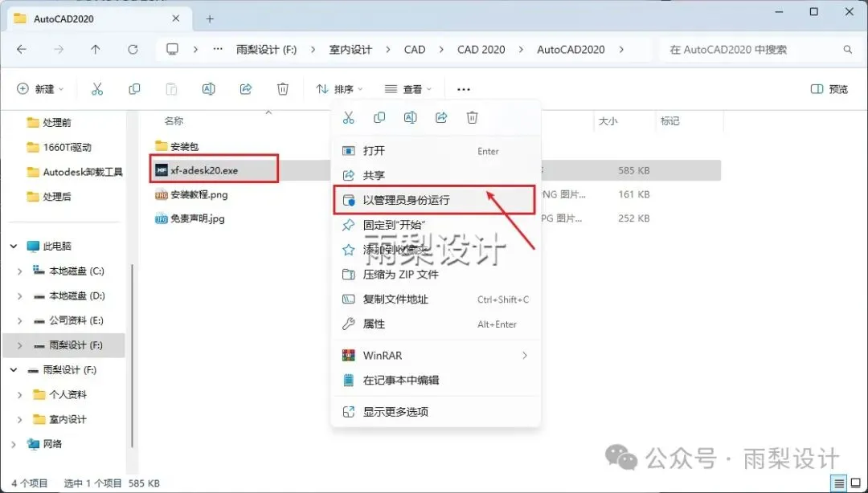
Task: Expand 本地磁盘 (C:) in sidebar
Action: pos(20,271)
